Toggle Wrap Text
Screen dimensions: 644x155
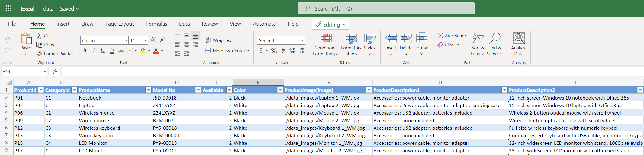pos(219,40)
